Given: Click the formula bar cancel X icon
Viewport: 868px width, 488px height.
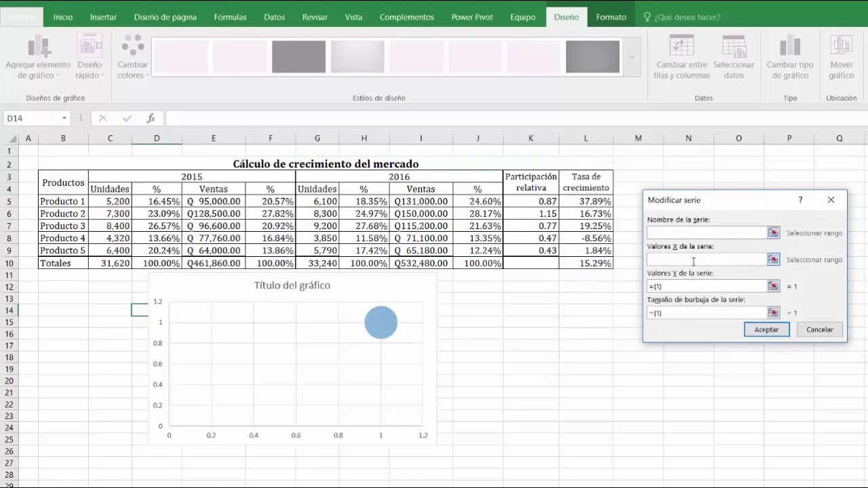Looking at the screenshot, I should click(103, 118).
